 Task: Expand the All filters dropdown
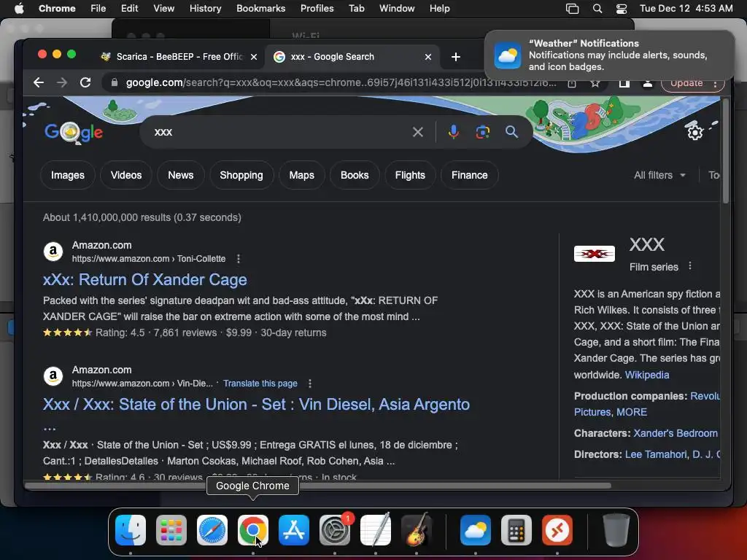[659, 175]
